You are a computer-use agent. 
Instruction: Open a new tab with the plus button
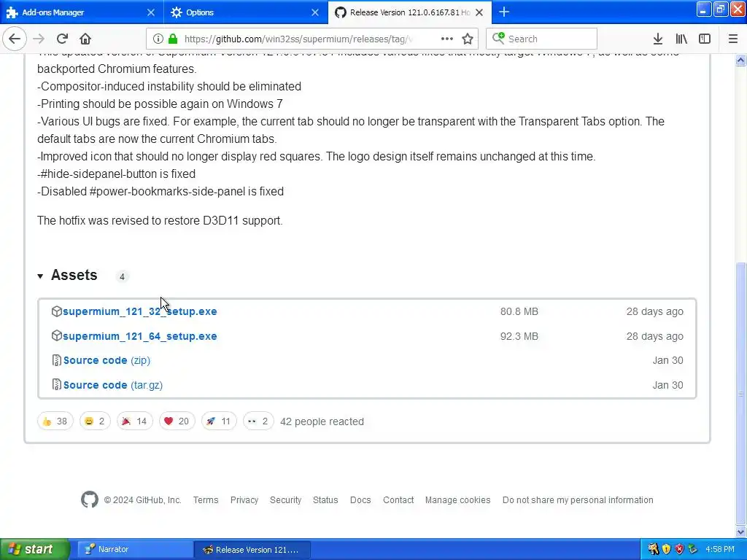504,12
